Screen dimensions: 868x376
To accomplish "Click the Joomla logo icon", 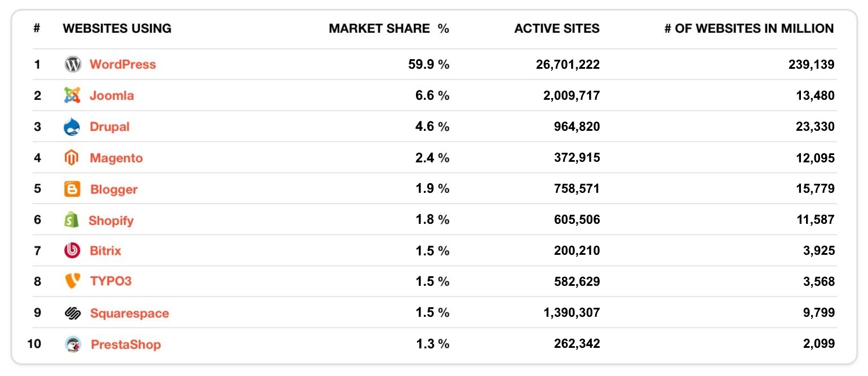I will point(73,95).
